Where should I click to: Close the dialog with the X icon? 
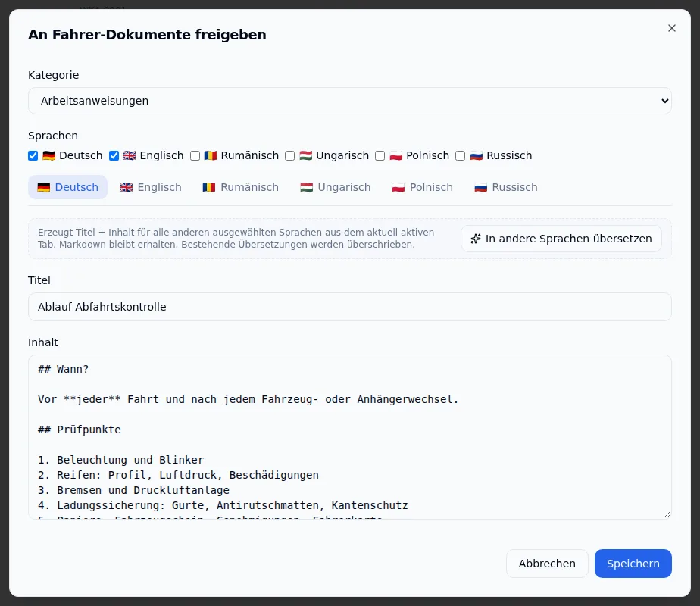coord(671,28)
